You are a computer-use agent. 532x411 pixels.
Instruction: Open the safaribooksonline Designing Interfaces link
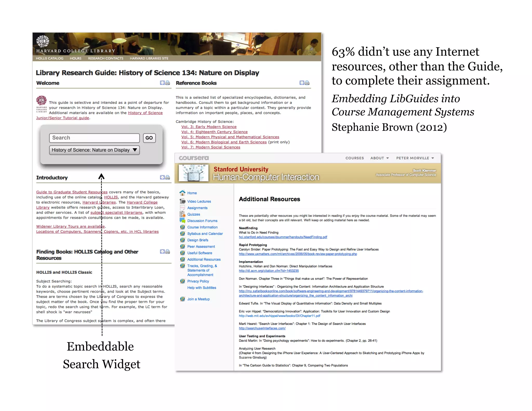331,293
